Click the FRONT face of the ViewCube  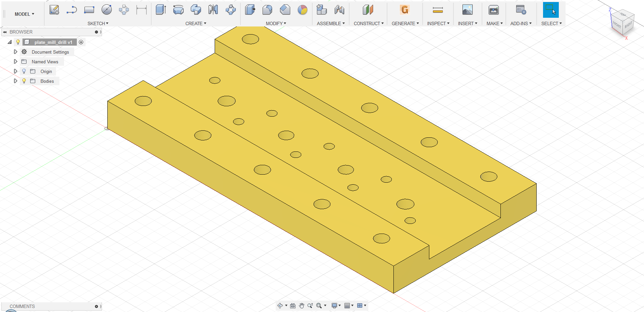pos(617,24)
